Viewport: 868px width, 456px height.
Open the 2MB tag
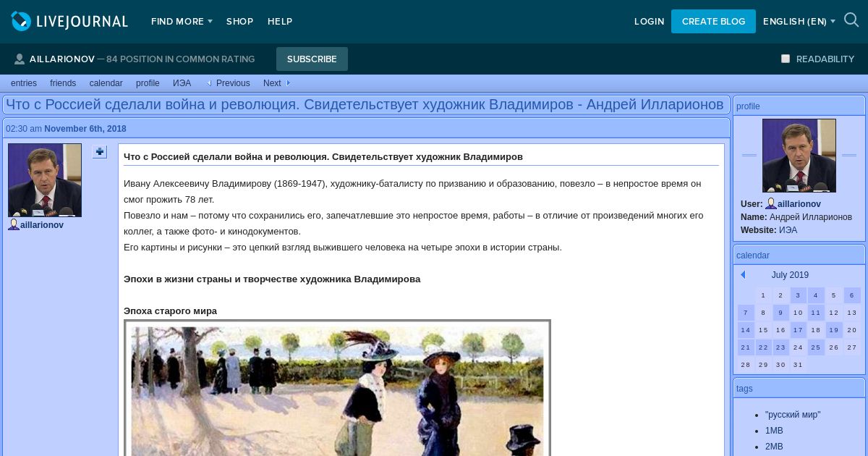click(x=774, y=447)
